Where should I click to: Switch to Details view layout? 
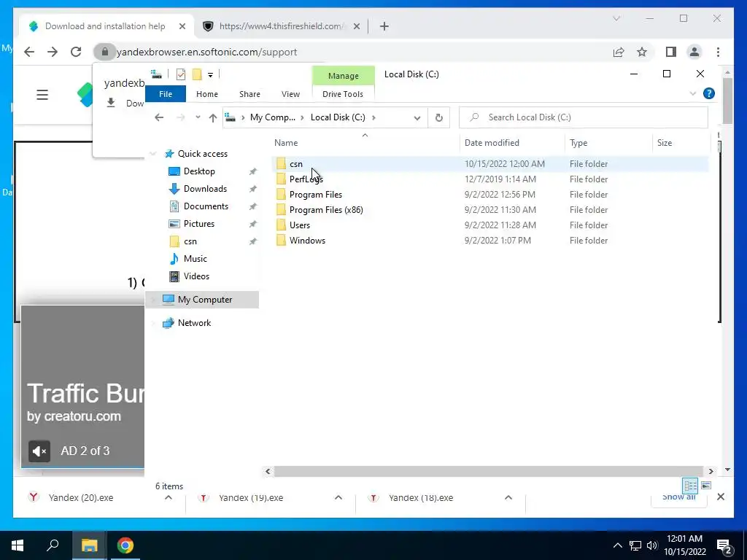(690, 486)
